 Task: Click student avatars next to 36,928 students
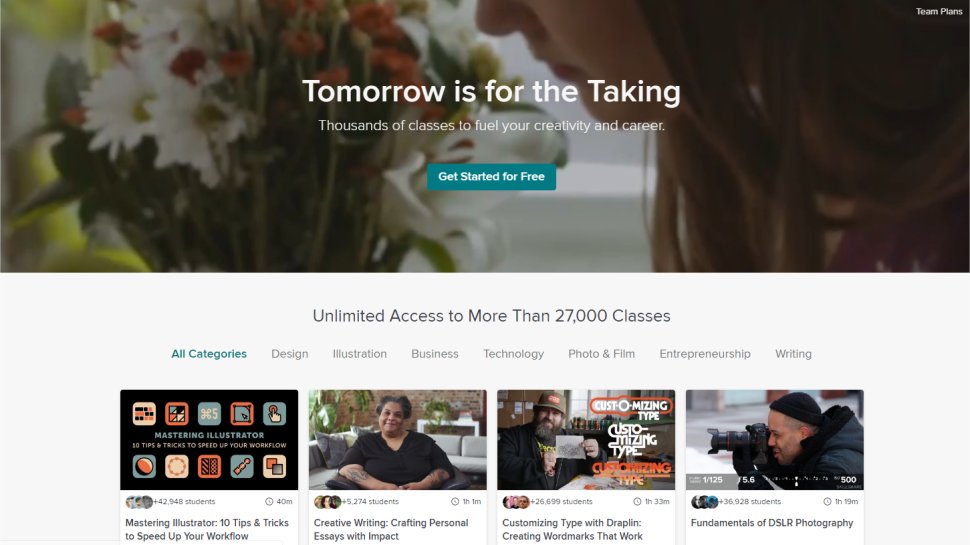(x=705, y=502)
